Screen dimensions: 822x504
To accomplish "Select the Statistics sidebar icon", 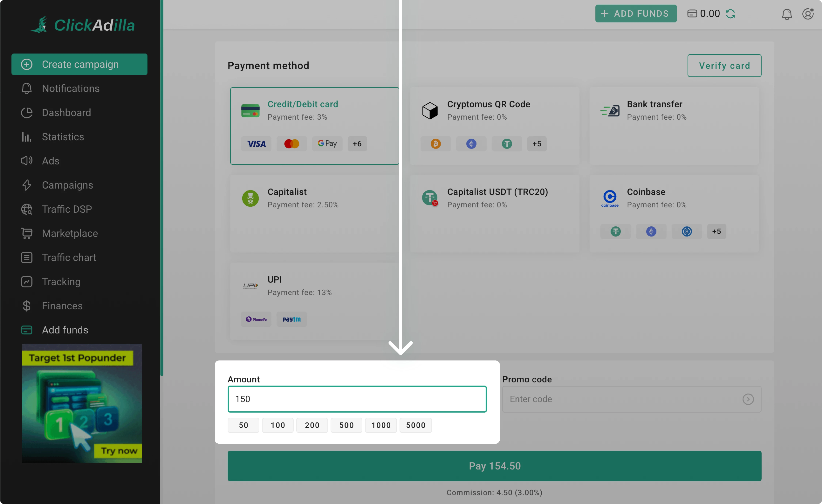I will (26, 137).
